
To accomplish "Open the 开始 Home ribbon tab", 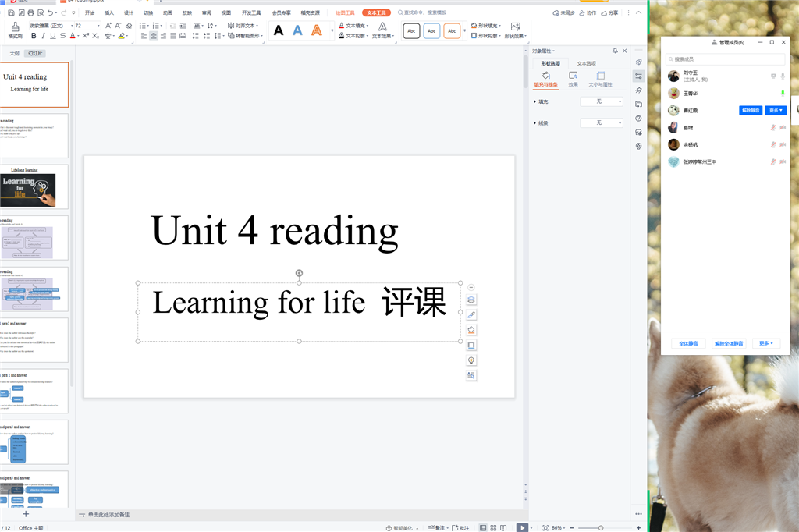I will [x=90, y=12].
